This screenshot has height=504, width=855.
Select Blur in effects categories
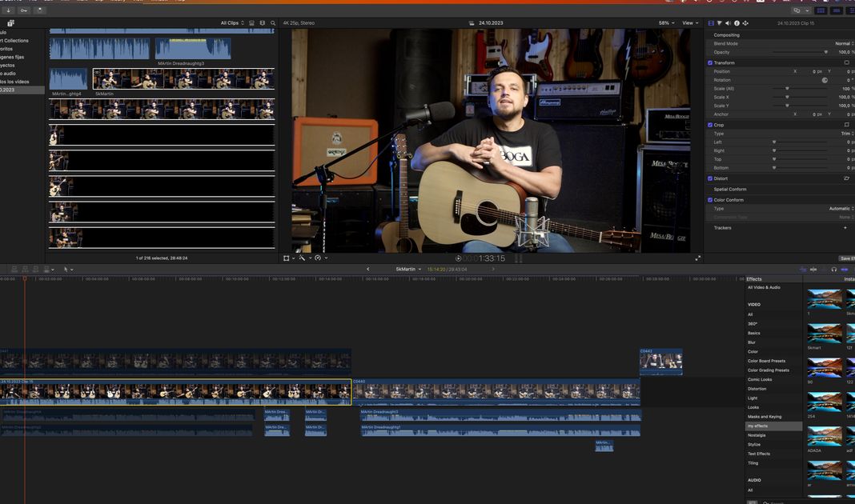(x=752, y=342)
